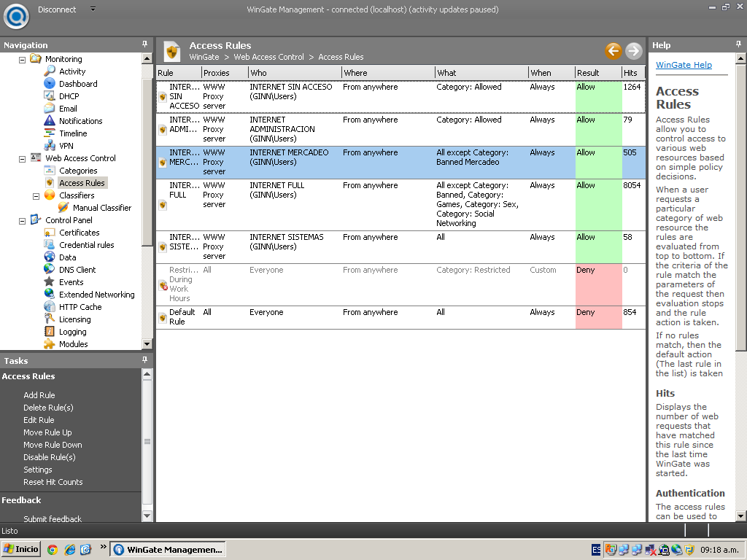Open the Dashboard icon in navigation
The image size is (747, 560).
point(50,83)
